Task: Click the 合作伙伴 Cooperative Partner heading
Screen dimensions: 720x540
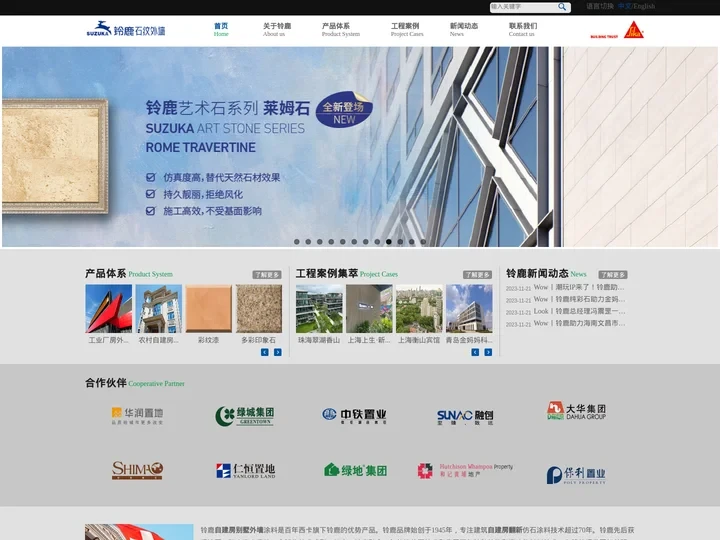Action: point(135,383)
